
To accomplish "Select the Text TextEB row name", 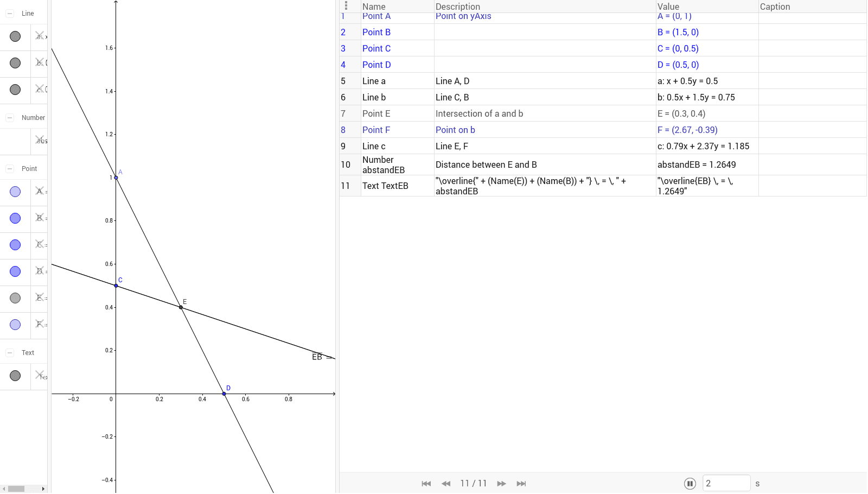I will (385, 186).
